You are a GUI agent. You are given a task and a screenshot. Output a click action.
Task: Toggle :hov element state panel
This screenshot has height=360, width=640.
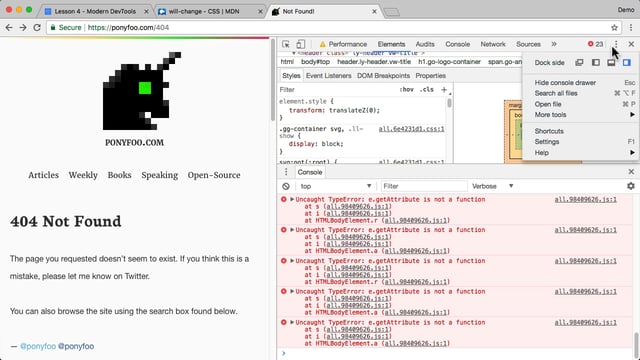407,89
